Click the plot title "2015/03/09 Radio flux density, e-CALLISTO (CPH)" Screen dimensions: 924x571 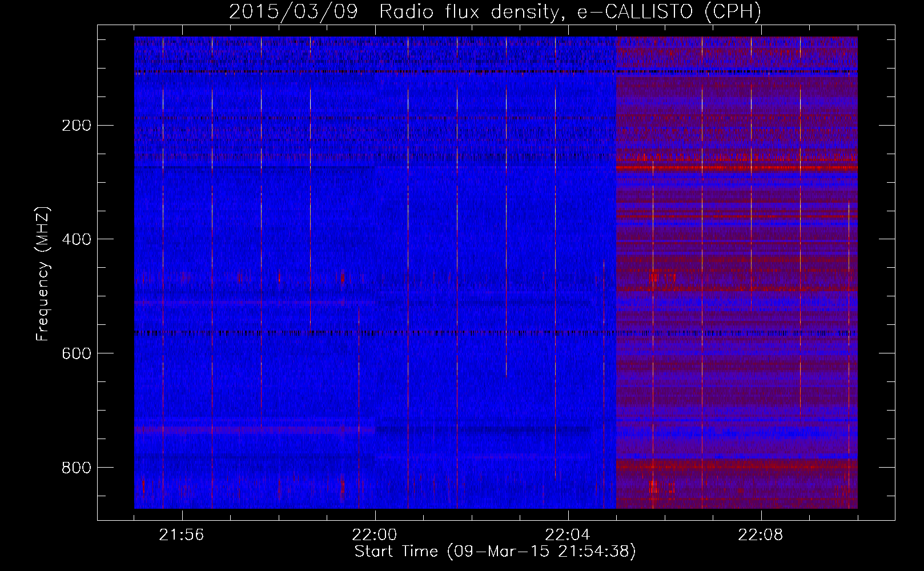[x=495, y=11]
